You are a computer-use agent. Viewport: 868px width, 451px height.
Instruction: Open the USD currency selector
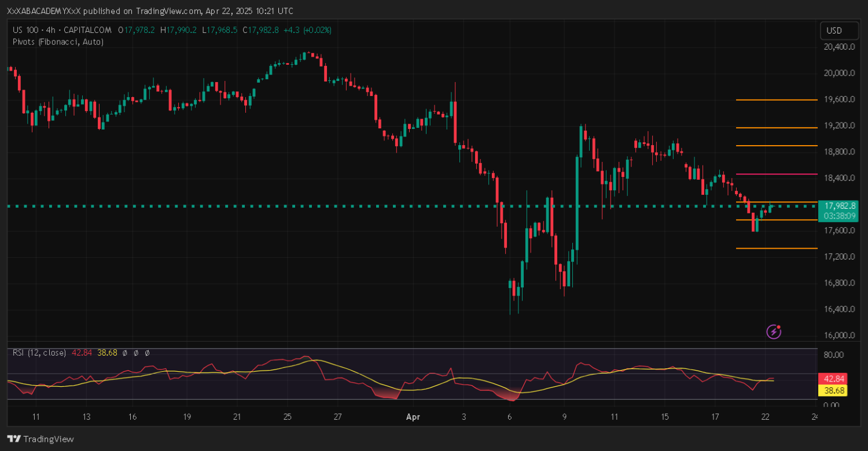834,31
